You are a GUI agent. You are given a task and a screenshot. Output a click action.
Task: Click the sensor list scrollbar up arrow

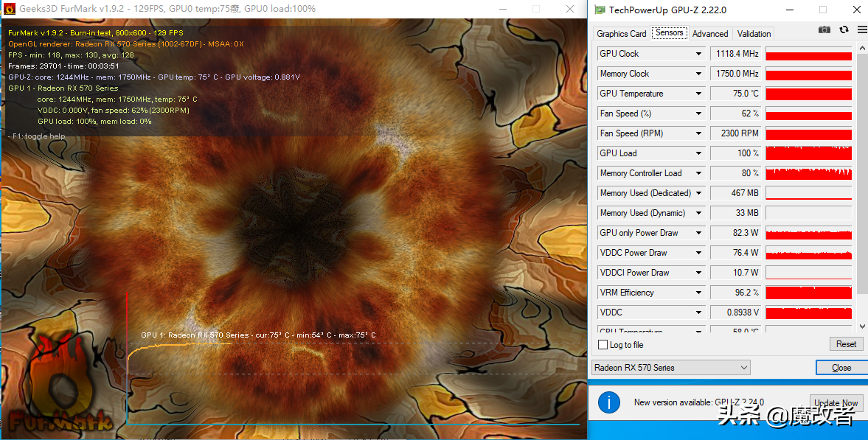(862, 49)
